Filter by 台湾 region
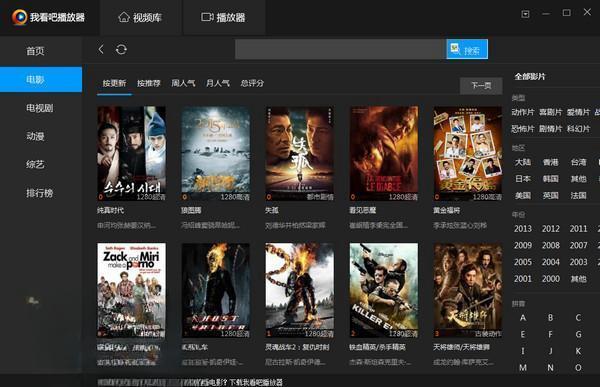Viewport: 600px width, 387px height. click(x=578, y=162)
